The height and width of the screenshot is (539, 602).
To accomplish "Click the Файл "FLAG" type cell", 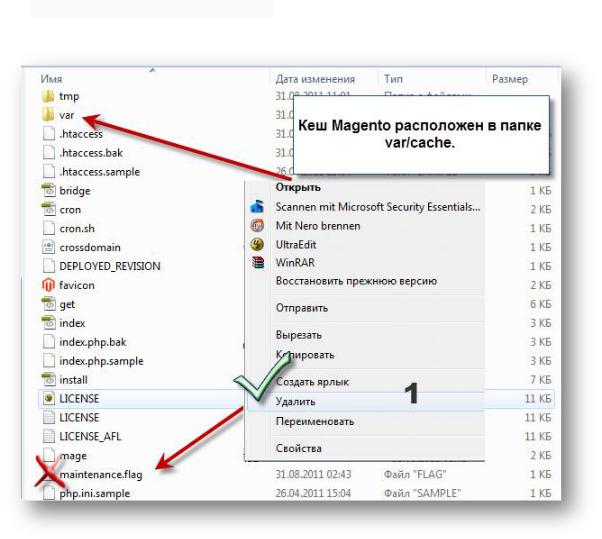I will tap(415, 475).
